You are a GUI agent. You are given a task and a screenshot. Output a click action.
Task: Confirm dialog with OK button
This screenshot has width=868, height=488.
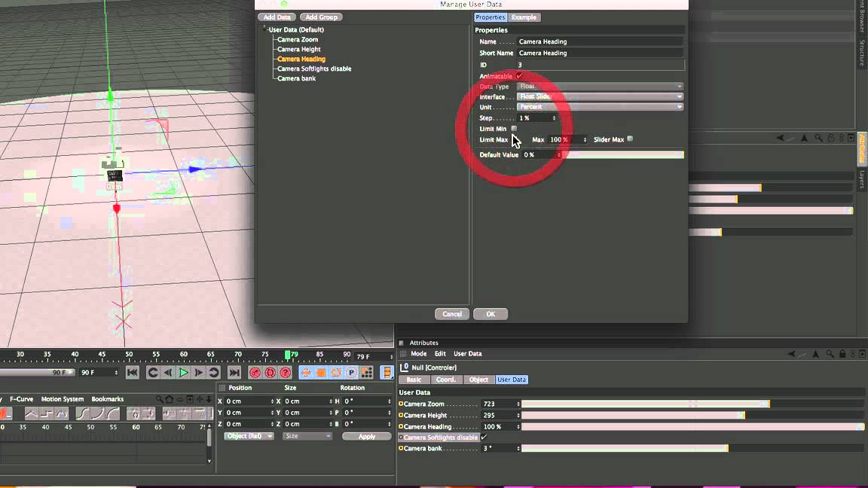coord(491,314)
